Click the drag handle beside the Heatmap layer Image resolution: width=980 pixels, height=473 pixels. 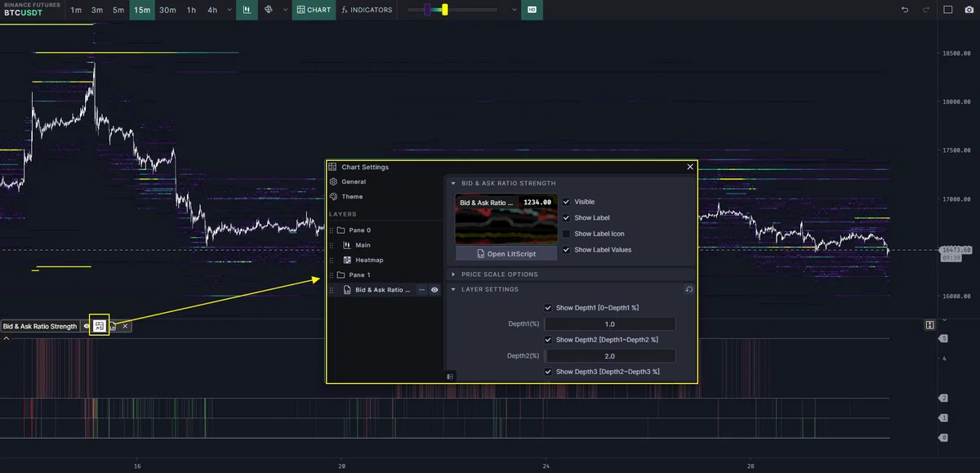(332, 260)
